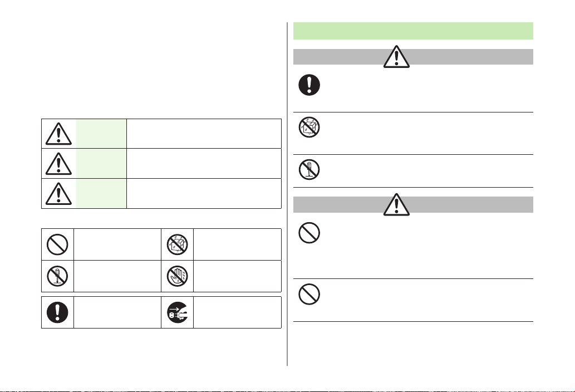Select warning triangle in the table's first row
Viewport: 575px width, 392px height.
click(58, 134)
